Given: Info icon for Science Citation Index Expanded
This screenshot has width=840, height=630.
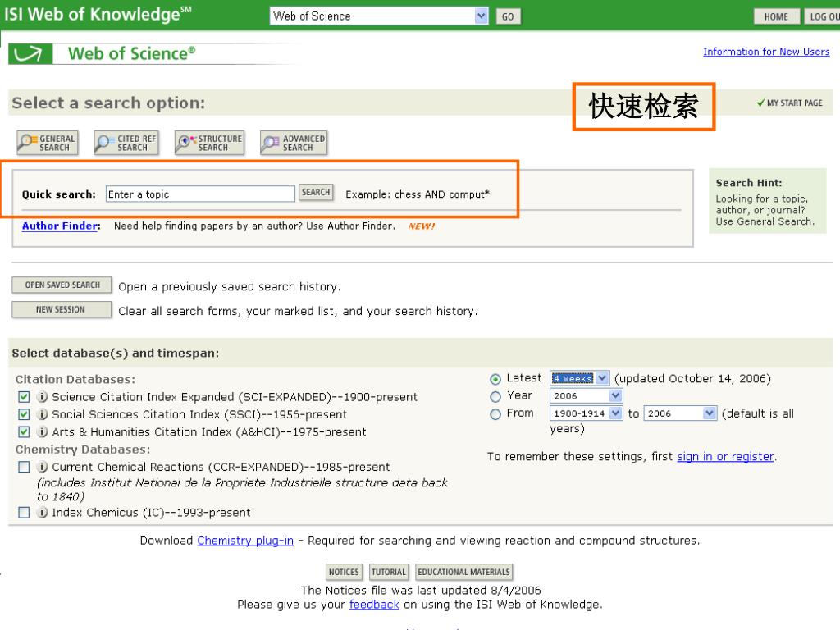Looking at the screenshot, I should (43, 397).
